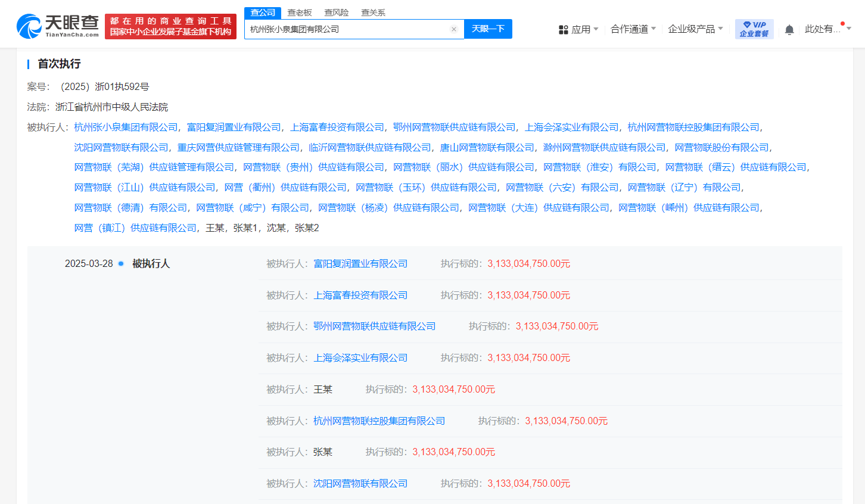Viewport: 865px width, 504px height.
Task: Switch to the 查风险 tab
Action: [x=337, y=12]
